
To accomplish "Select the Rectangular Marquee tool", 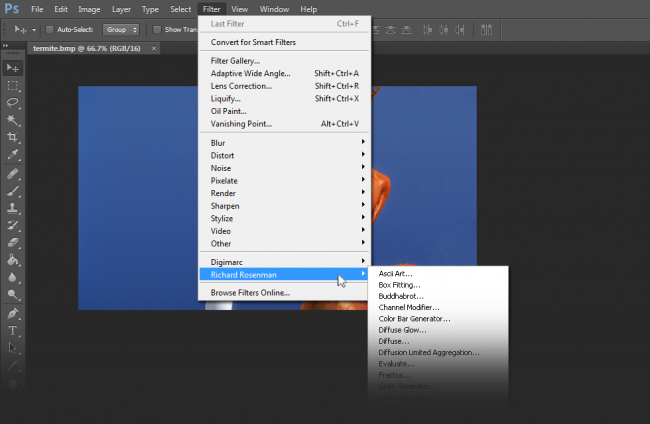I will [12, 86].
